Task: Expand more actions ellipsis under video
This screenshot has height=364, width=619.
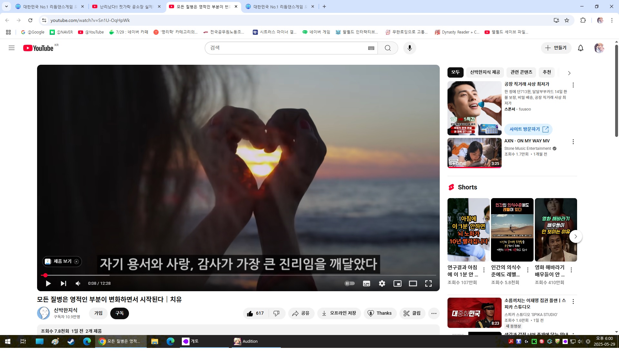Action: [x=434, y=313]
